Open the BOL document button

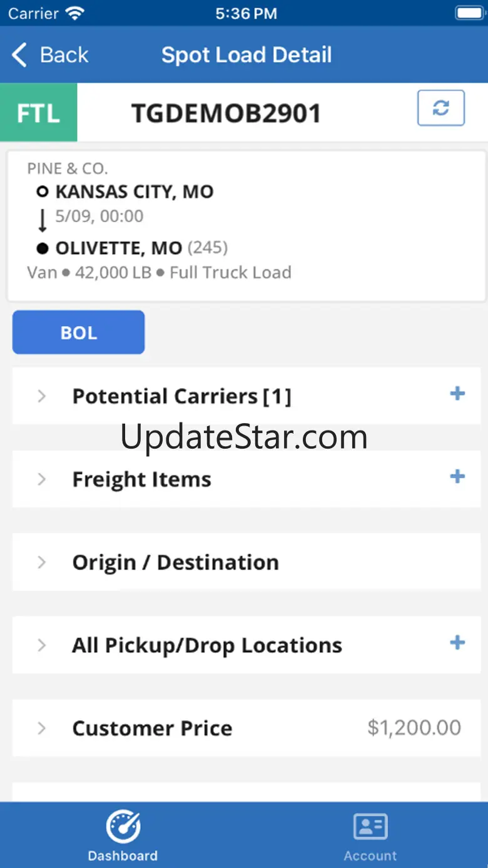click(79, 332)
